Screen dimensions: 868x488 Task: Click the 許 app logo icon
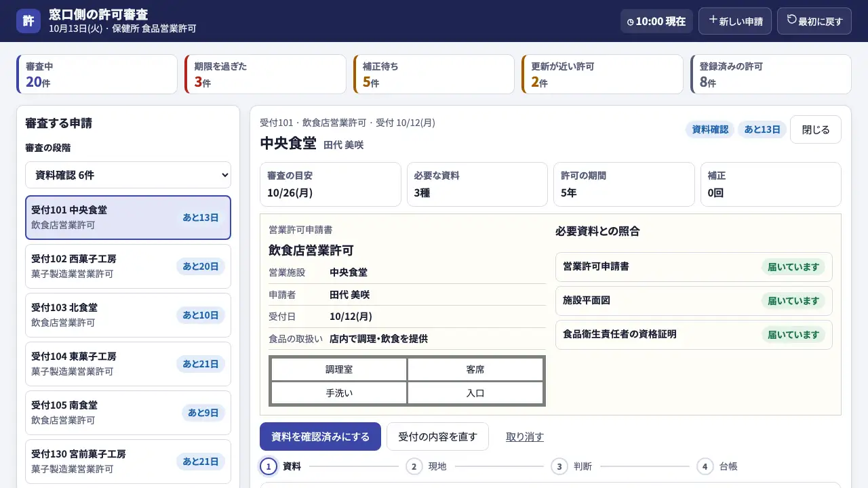(x=28, y=21)
